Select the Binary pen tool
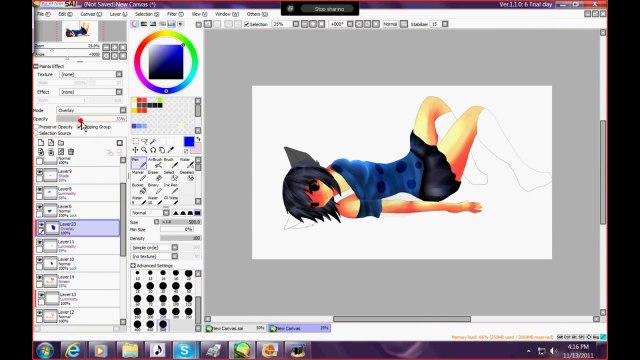Image resolution: width=640 pixels, height=360 pixels. 155,189
